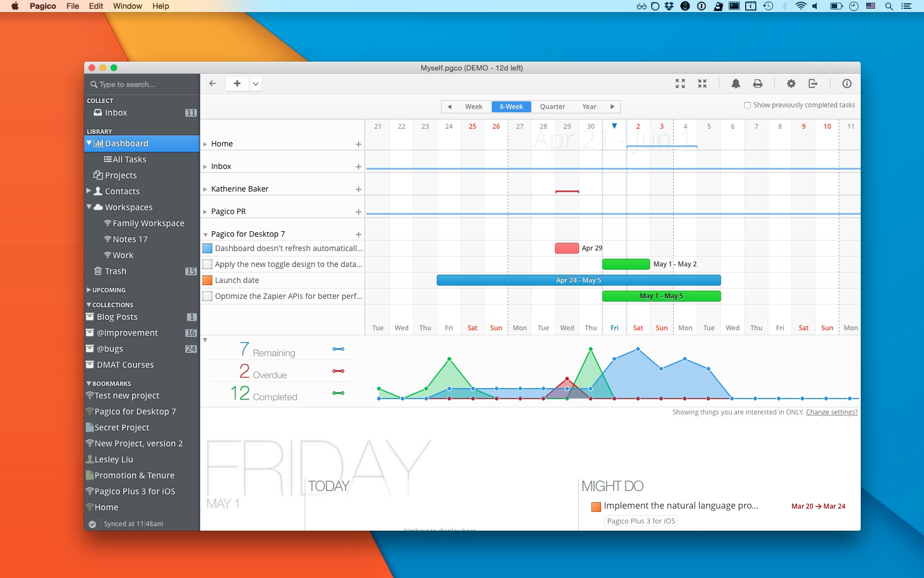Click the back arrow button
Screen dimensions: 924x578
[213, 84]
